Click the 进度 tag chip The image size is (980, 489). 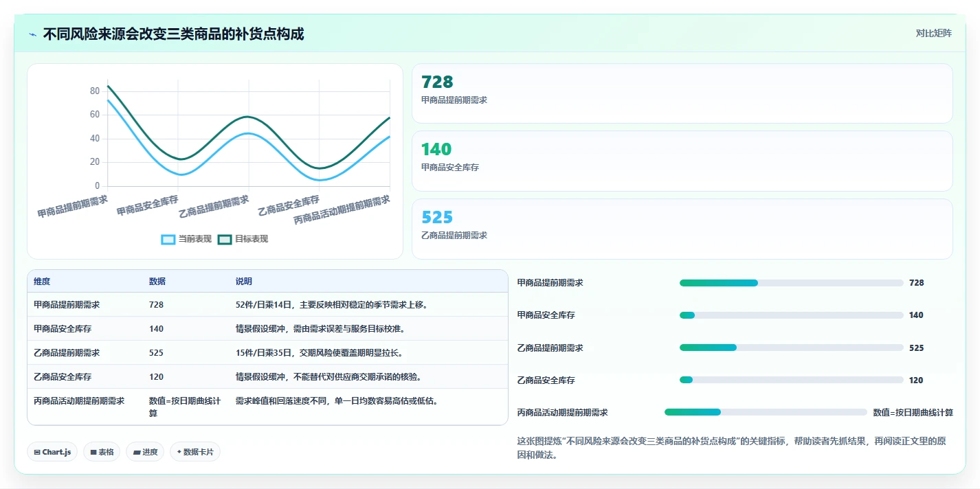(145, 452)
